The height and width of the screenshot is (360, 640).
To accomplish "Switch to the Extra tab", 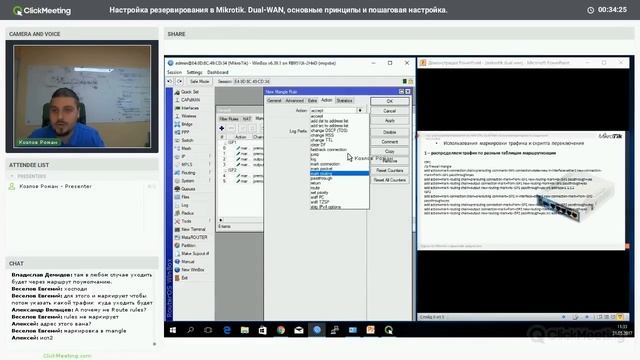I will [312, 100].
